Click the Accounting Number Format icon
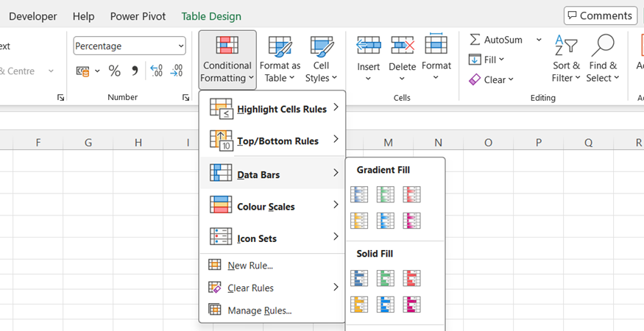644x331 pixels. click(x=82, y=71)
